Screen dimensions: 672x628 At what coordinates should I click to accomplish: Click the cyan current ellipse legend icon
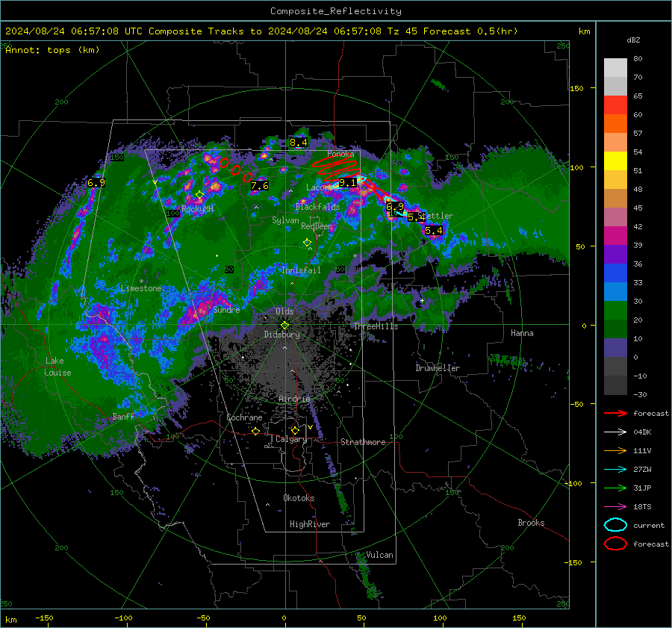click(x=615, y=525)
